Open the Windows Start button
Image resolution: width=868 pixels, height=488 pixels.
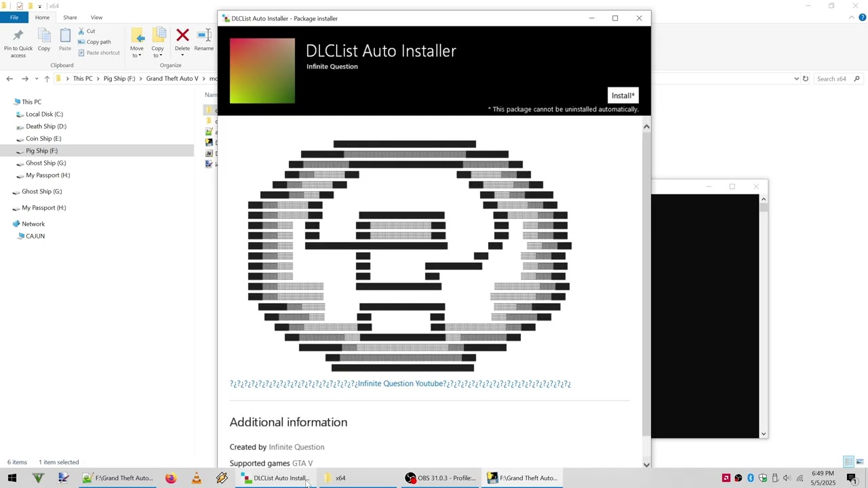[x=12, y=478]
